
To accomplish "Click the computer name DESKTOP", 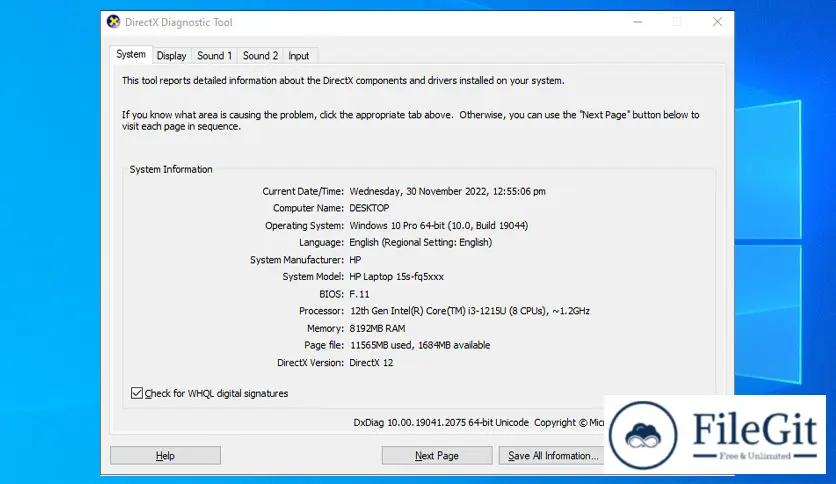I will point(369,208).
